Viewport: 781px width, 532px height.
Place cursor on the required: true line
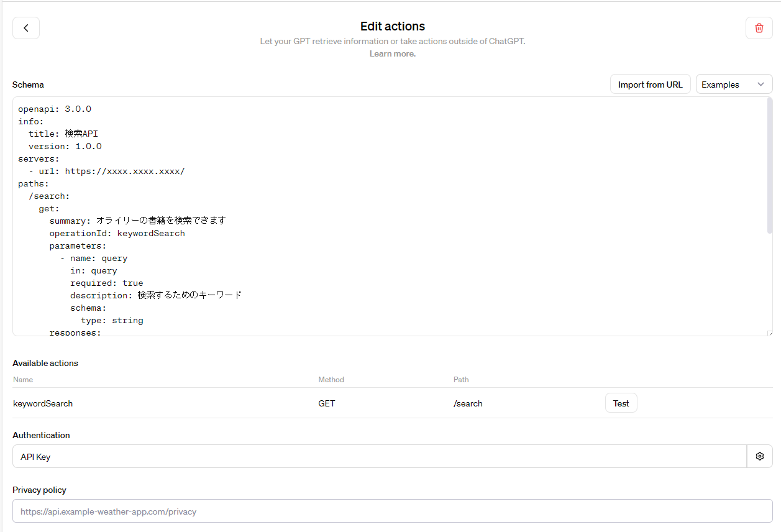point(106,283)
